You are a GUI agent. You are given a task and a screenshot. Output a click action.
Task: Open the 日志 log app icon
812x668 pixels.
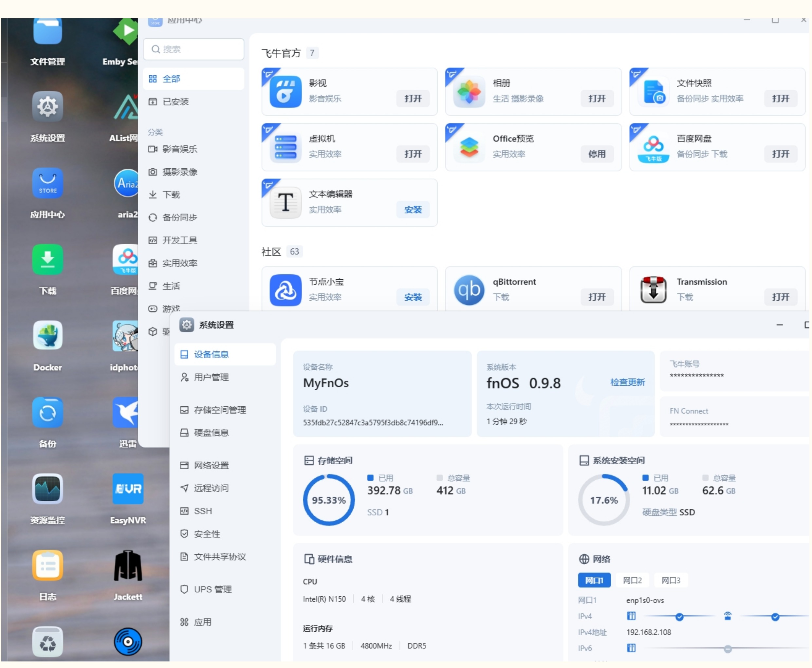[x=47, y=565]
